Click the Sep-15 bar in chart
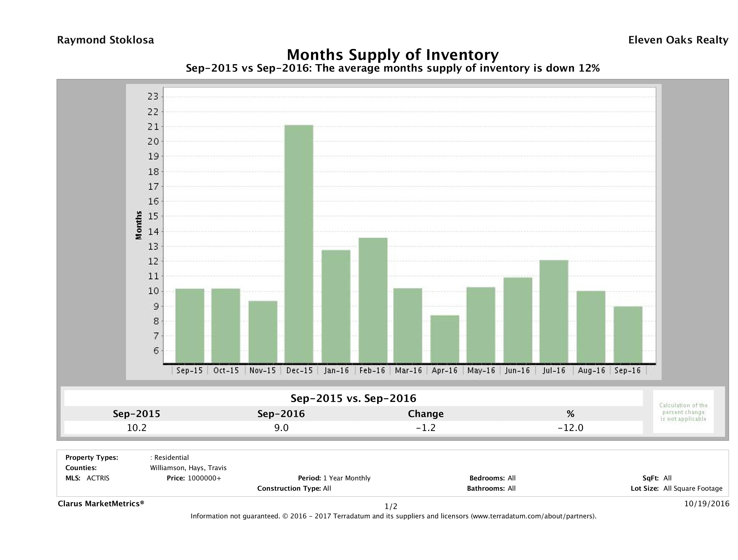The width and height of the screenshot is (738, 560). coord(190,325)
